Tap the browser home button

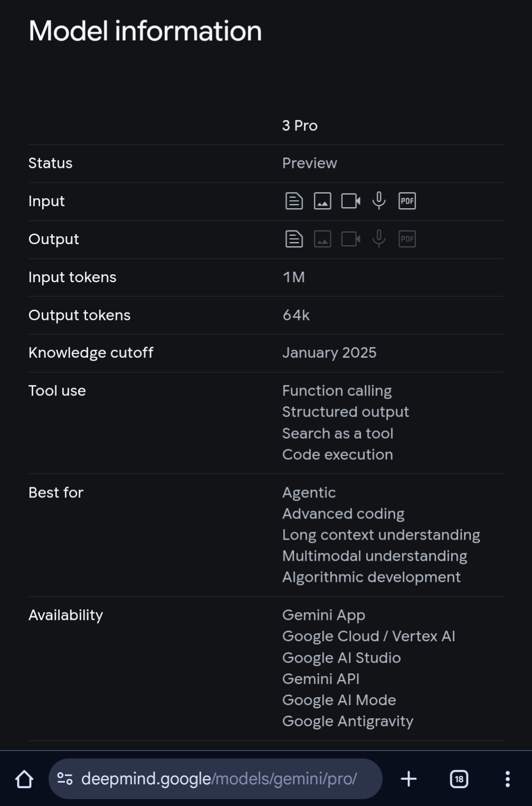pos(24,779)
